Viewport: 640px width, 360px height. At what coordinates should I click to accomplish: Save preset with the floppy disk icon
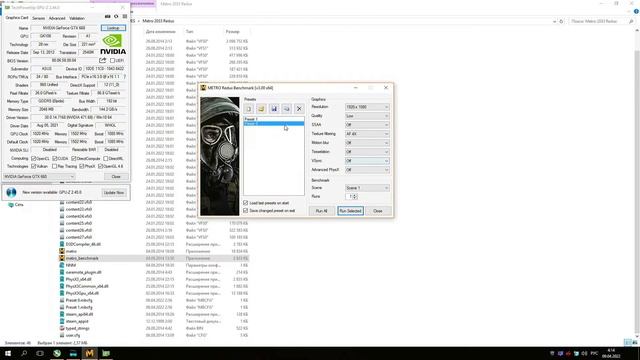coord(274,109)
